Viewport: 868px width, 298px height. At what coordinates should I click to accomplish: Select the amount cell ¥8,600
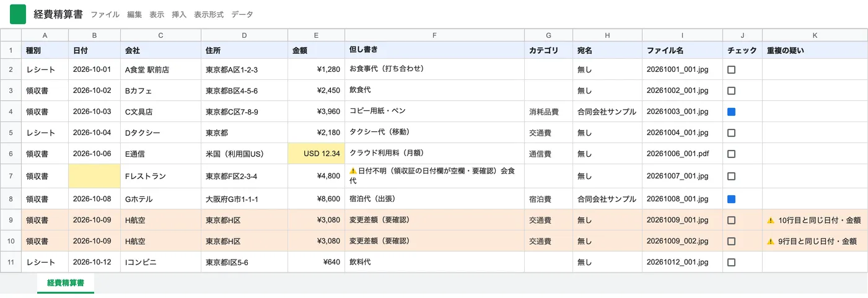(x=316, y=199)
